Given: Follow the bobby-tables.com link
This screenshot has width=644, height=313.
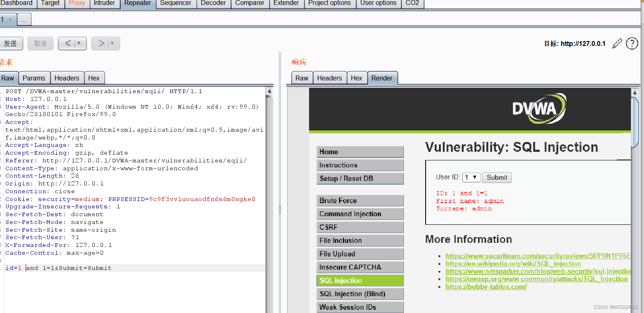Looking at the screenshot, I should (x=486, y=287).
